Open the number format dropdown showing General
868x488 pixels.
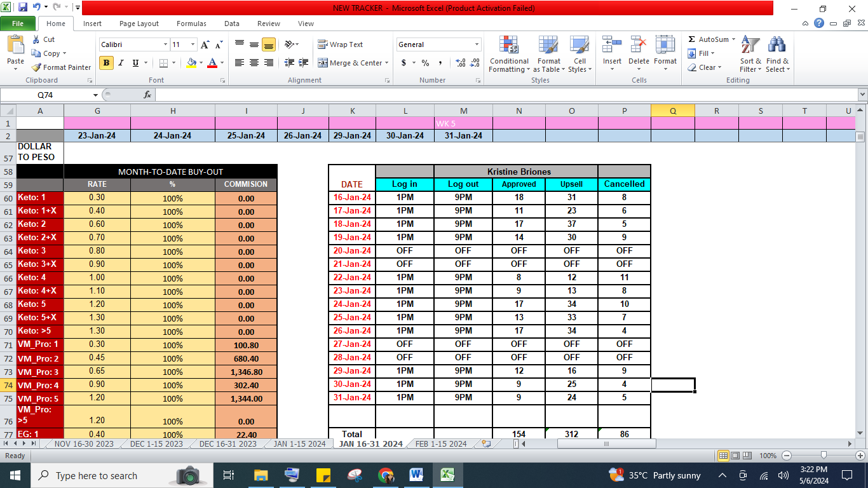pyautogui.click(x=477, y=44)
